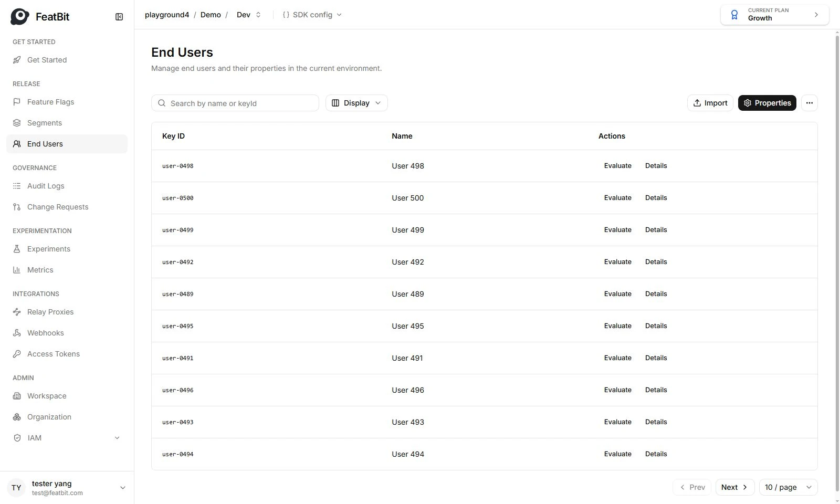Focus the Search by name or keyId field

235,103
